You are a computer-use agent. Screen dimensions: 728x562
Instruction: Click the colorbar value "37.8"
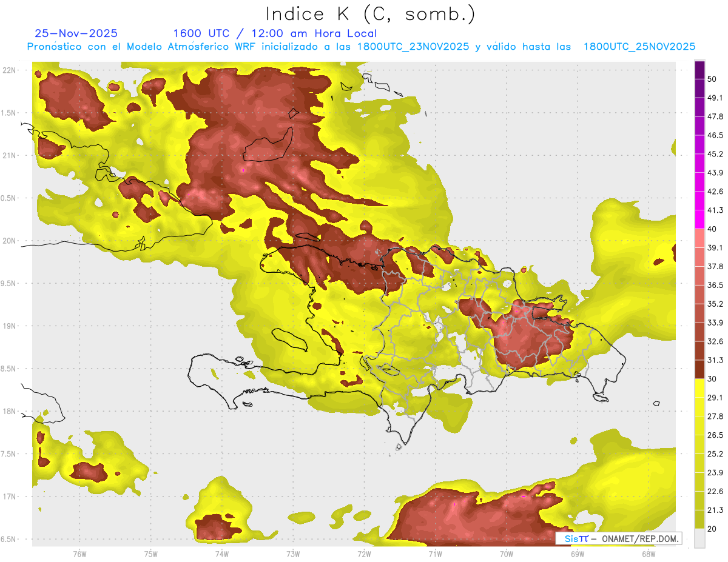(x=715, y=267)
